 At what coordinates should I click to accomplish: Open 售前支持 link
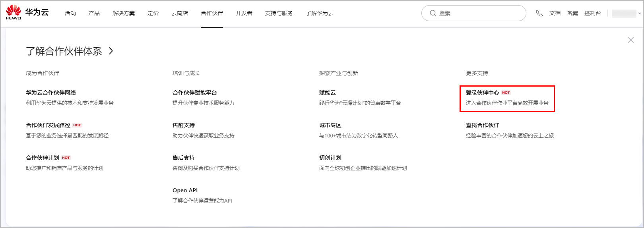[184, 125]
